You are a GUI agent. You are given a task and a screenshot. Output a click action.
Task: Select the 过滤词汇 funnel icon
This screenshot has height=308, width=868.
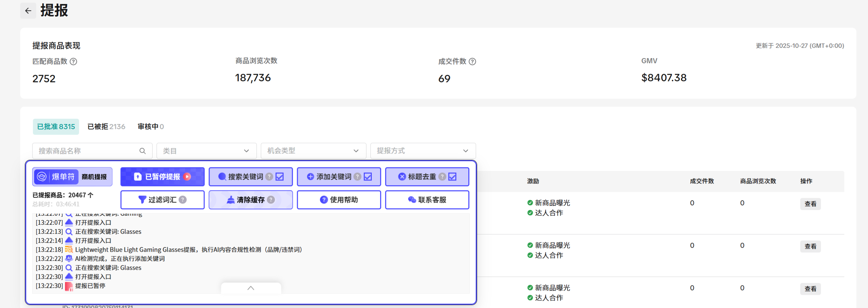pyautogui.click(x=142, y=199)
